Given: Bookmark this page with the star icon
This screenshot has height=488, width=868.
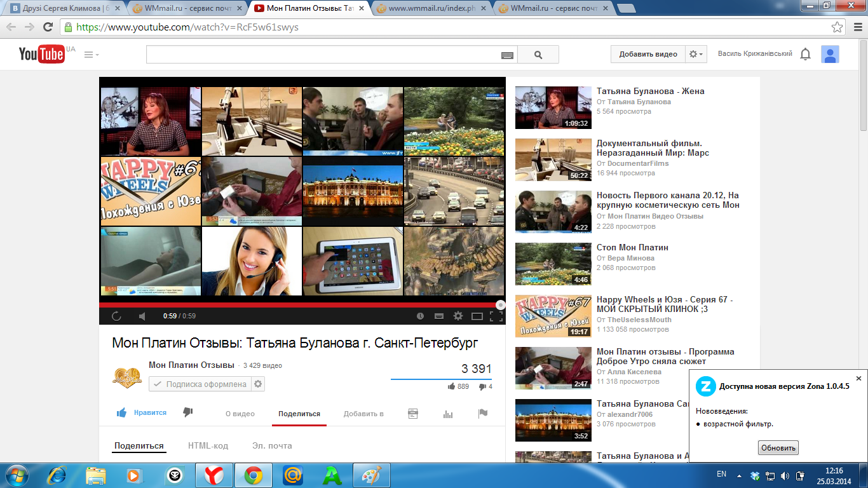Looking at the screenshot, I should pos(837,27).
